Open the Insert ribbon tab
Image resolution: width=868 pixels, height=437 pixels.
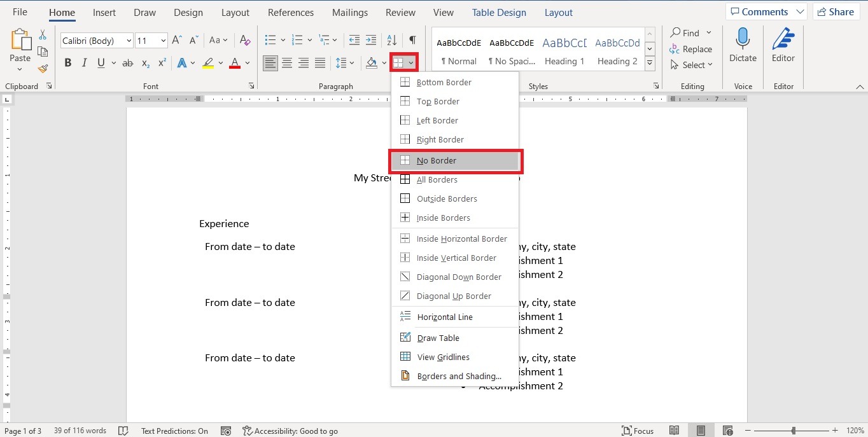pyautogui.click(x=104, y=13)
